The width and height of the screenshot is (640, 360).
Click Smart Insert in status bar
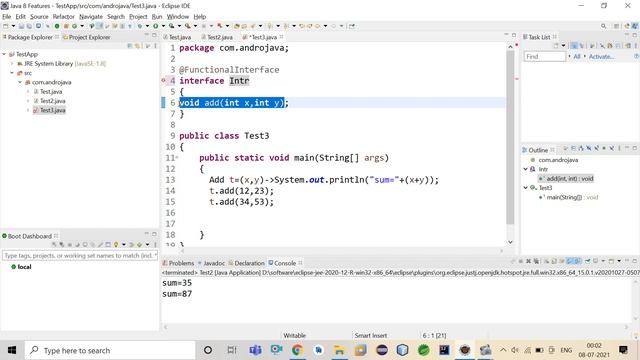pos(371,336)
